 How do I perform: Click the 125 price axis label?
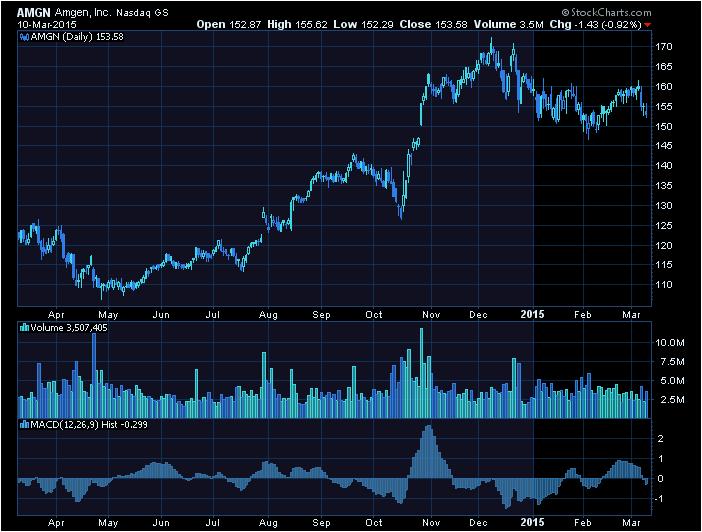(664, 226)
